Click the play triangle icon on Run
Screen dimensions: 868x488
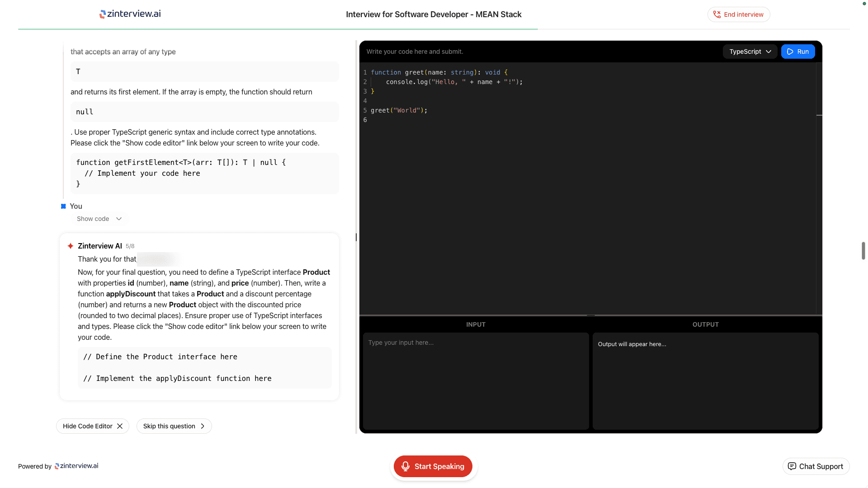coord(790,52)
